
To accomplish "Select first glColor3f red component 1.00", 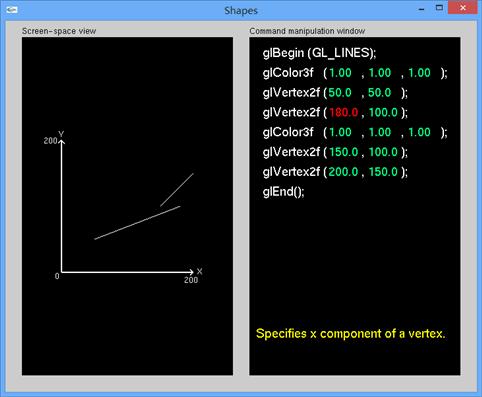I will click(x=340, y=73).
